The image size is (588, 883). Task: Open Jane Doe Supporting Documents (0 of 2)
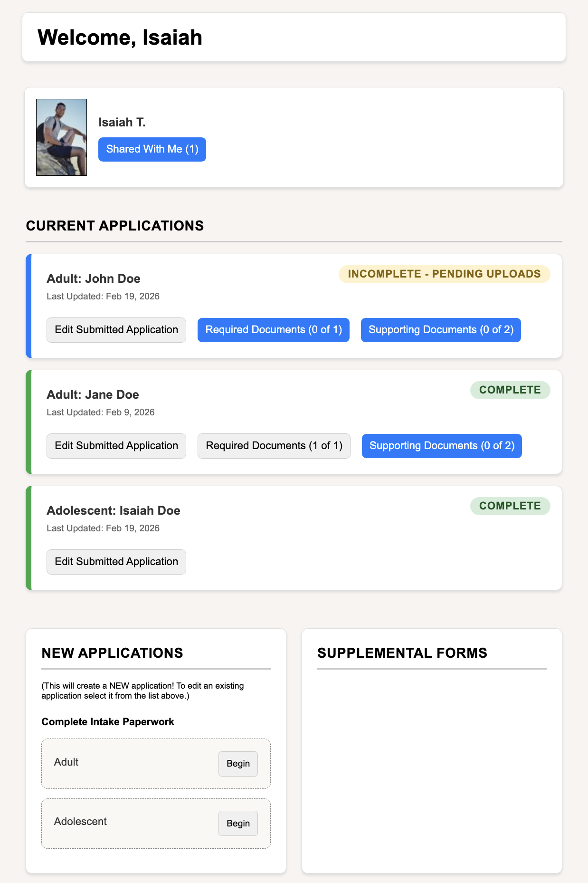click(x=442, y=446)
